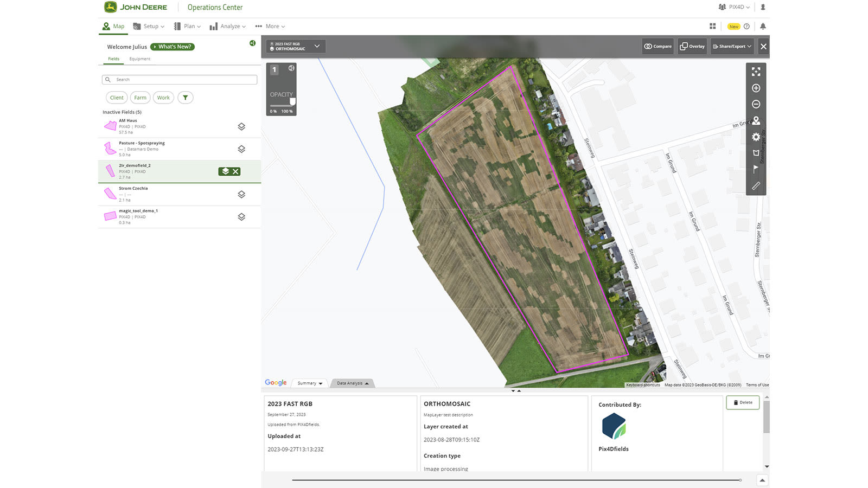868x488 pixels.
Task: Select the flag marker tool
Action: click(x=756, y=169)
